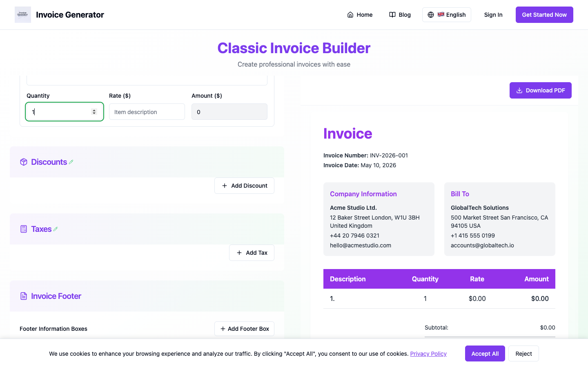The image size is (588, 368).
Task: Reject cookies
Action: [523, 354]
